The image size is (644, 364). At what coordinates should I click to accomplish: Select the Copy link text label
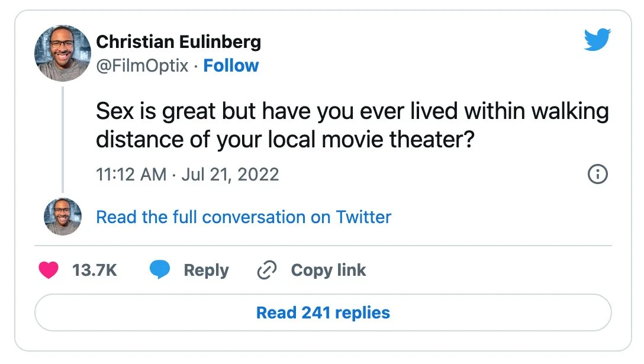[329, 270]
